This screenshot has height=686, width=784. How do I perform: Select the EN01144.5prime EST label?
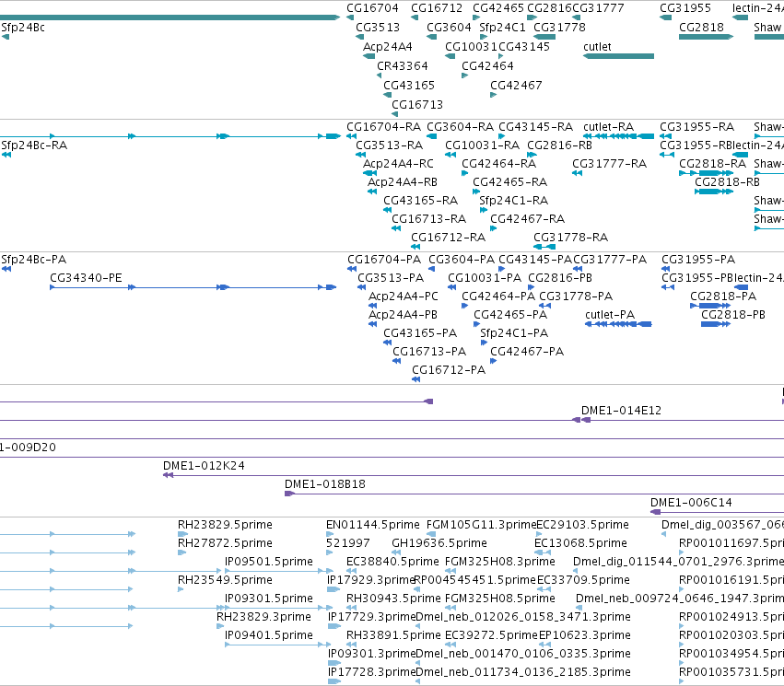[373, 525]
